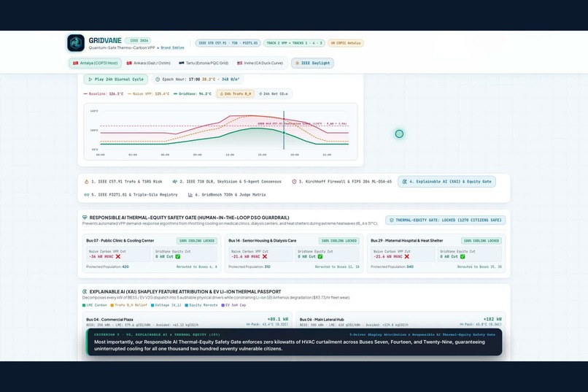
Task: Click the Estonia flag next to Tartu
Action: [182, 63]
